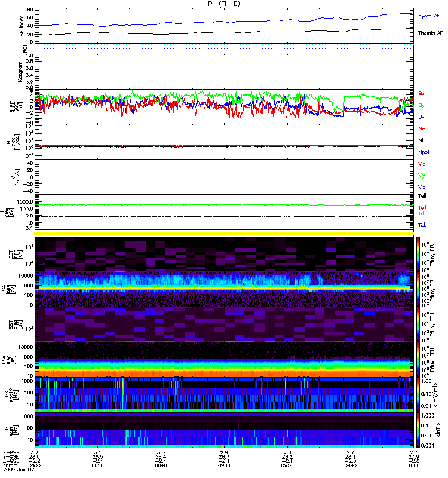Click the 0840 time tick label
This screenshot has height=478, width=448.
click(161, 465)
